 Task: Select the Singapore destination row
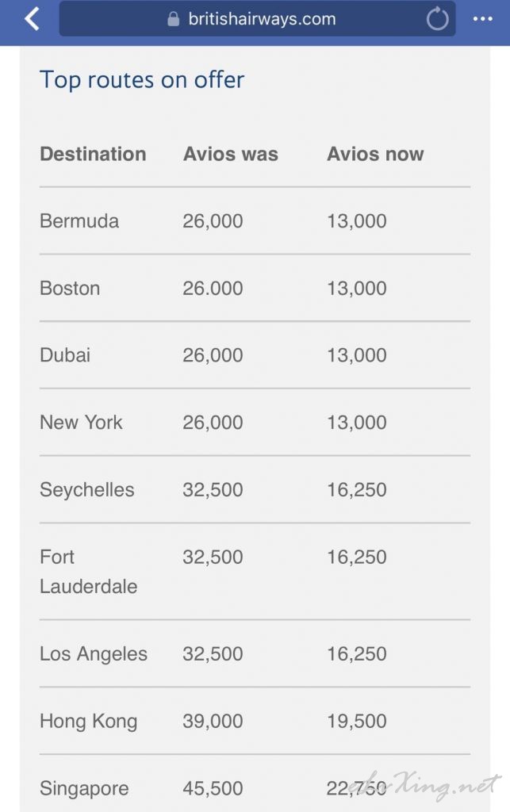pyautogui.click(x=255, y=784)
